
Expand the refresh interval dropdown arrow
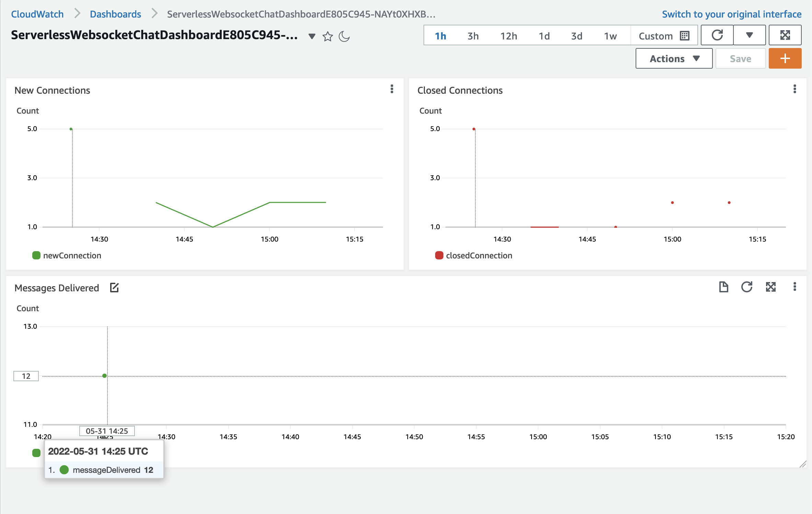750,35
